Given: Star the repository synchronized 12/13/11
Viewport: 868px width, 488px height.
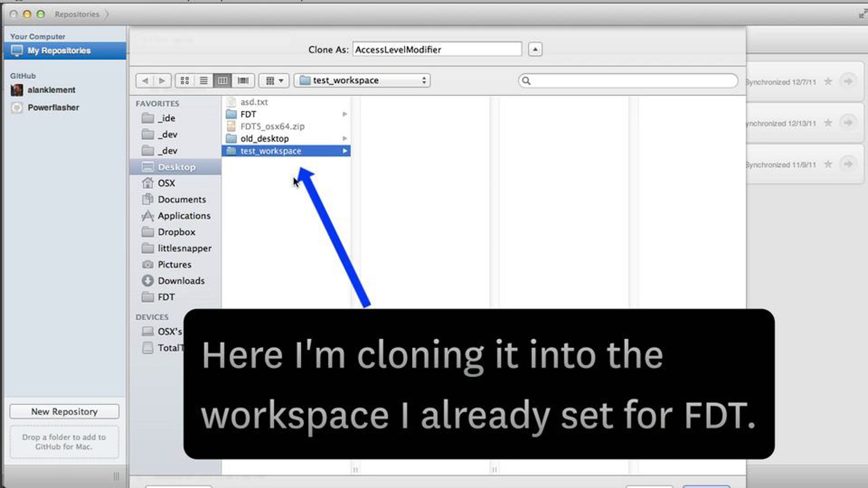Looking at the screenshot, I should pyautogui.click(x=827, y=123).
